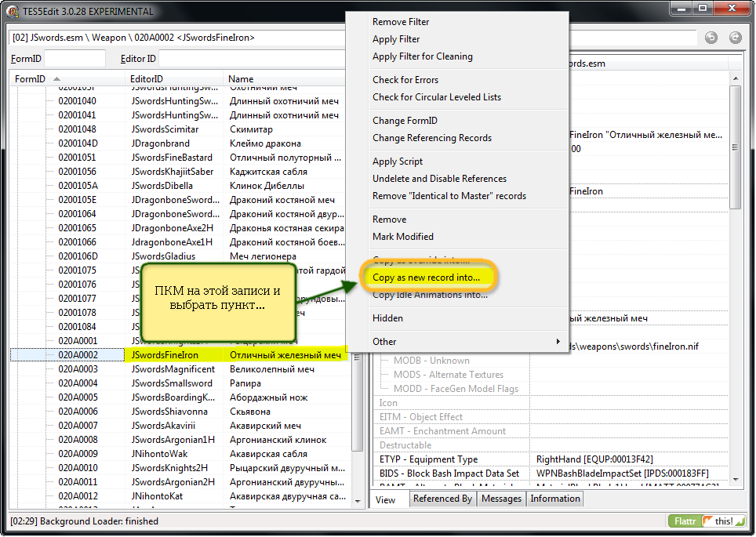
Task: Select record 0200104D JDragonbrand
Action: [x=178, y=143]
